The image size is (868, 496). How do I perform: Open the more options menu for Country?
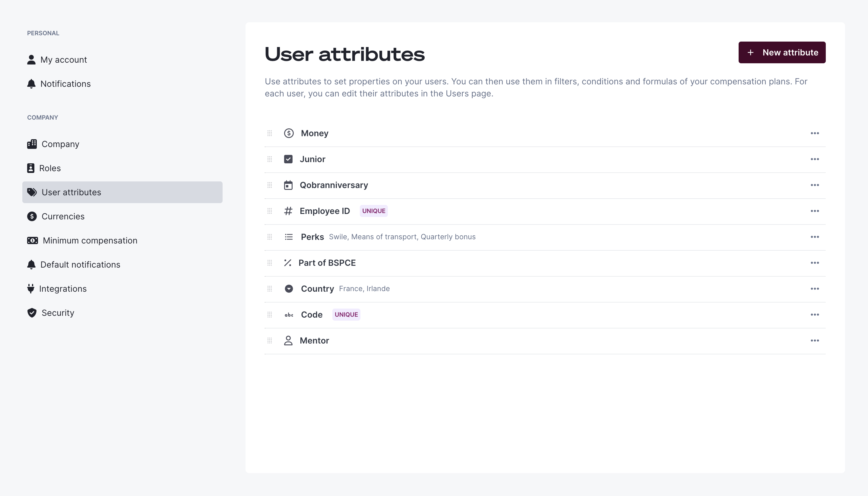[x=815, y=289]
